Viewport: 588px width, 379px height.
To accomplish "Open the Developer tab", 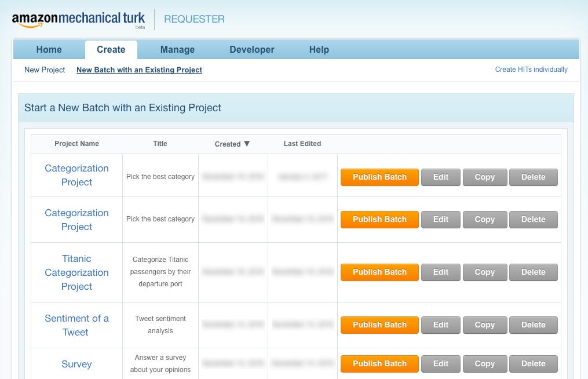I will coord(251,49).
